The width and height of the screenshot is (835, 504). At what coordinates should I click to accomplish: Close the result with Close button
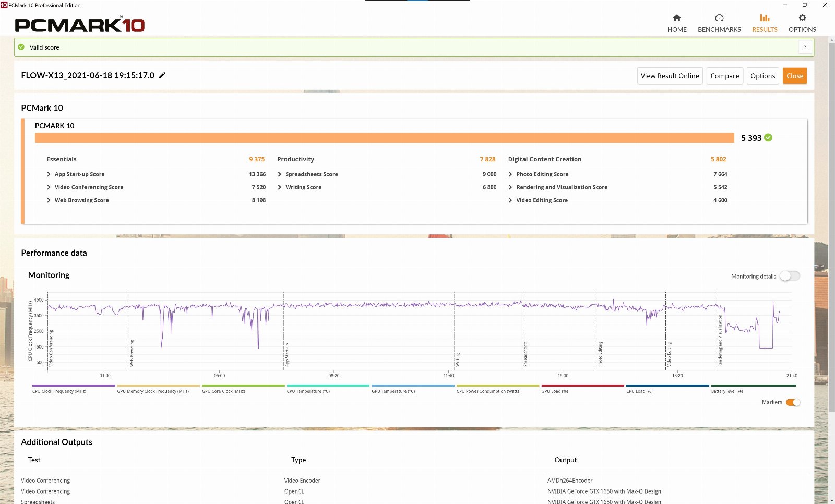pos(795,76)
